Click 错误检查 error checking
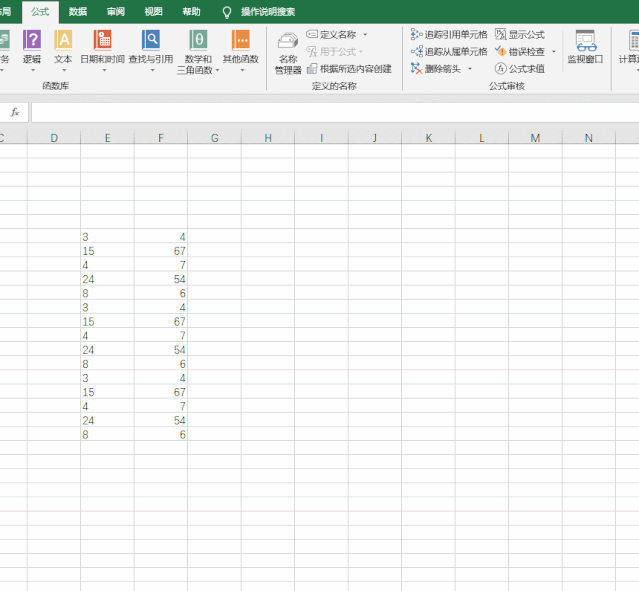This screenshot has height=591, width=639. [x=520, y=52]
